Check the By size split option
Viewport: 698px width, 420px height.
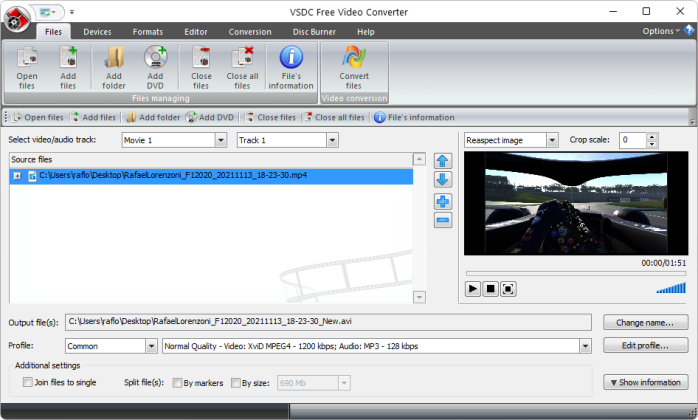pos(235,382)
